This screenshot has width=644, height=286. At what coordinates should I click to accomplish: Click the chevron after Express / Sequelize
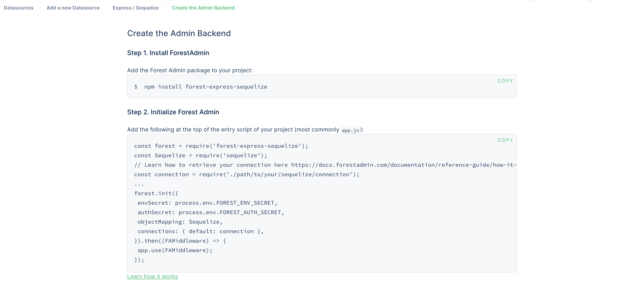coord(165,8)
